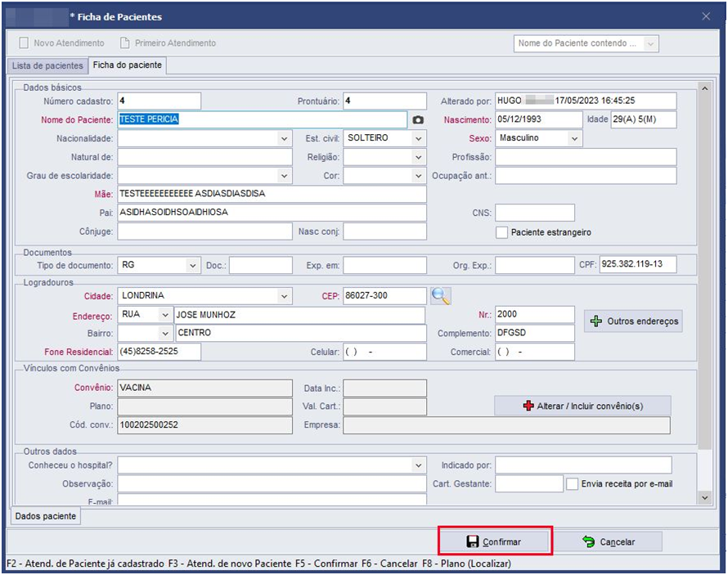Open the Religião dropdown
Screen dimensions: 728x575
click(x=418, y=157)
